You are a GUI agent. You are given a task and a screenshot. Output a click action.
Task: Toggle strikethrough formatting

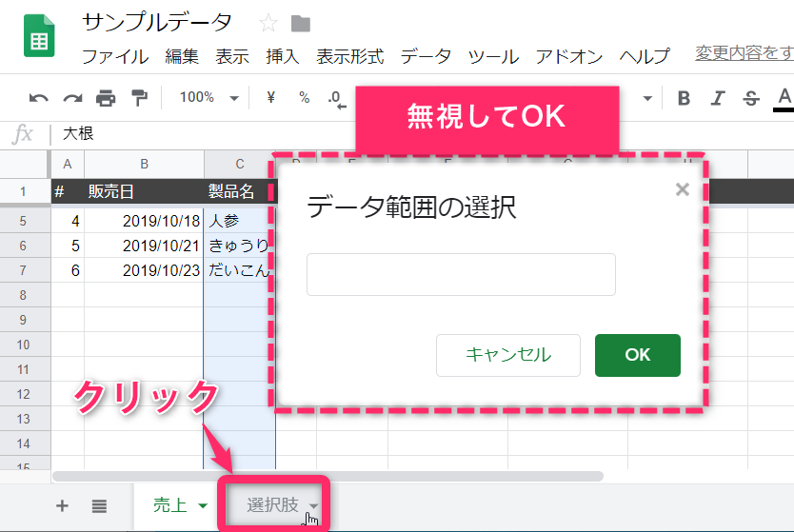[751, 98]
